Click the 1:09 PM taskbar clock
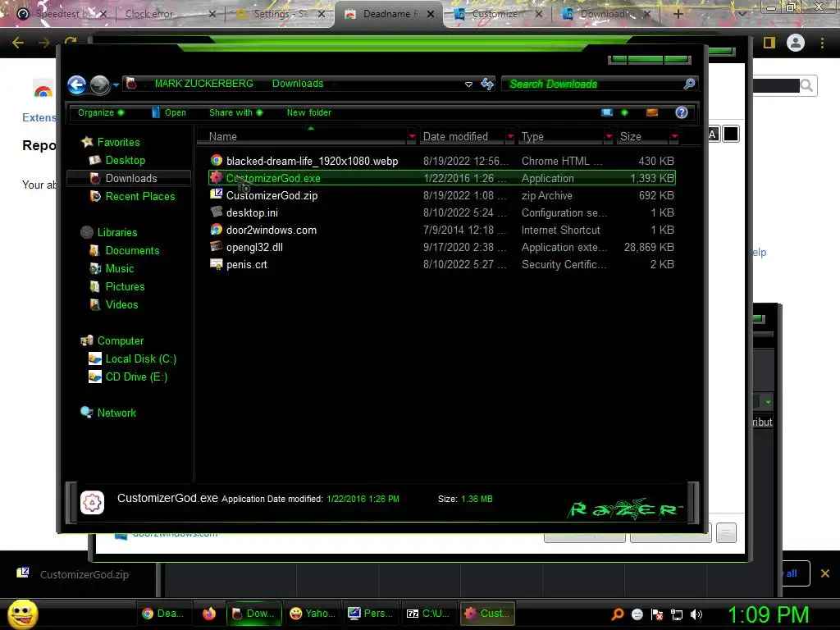 [x=768, y=614]
